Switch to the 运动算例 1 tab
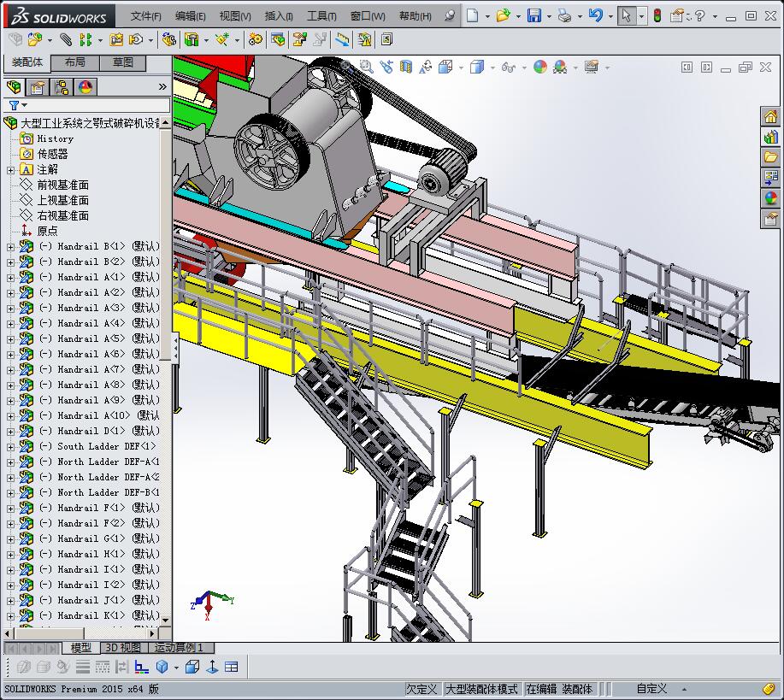Image resolution: width=784 pixels, height=700 pixels. 180,648
